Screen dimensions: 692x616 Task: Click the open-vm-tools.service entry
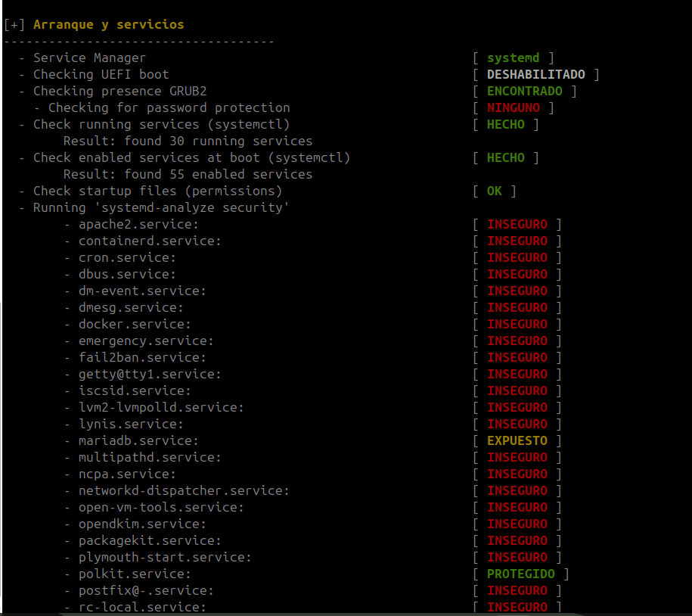point(161,507)
